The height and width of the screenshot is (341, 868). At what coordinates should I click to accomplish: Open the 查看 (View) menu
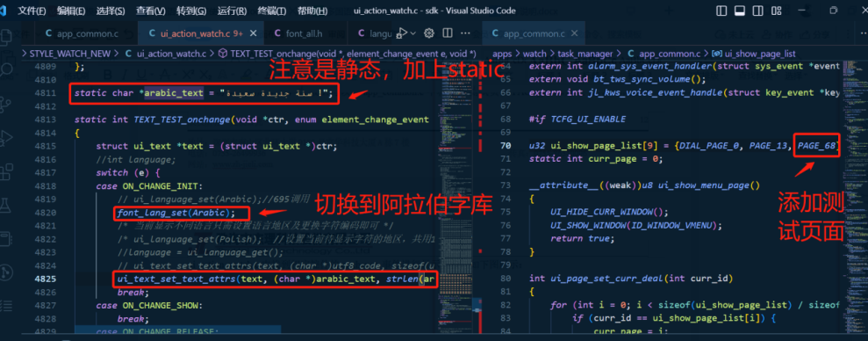point(151,11)
